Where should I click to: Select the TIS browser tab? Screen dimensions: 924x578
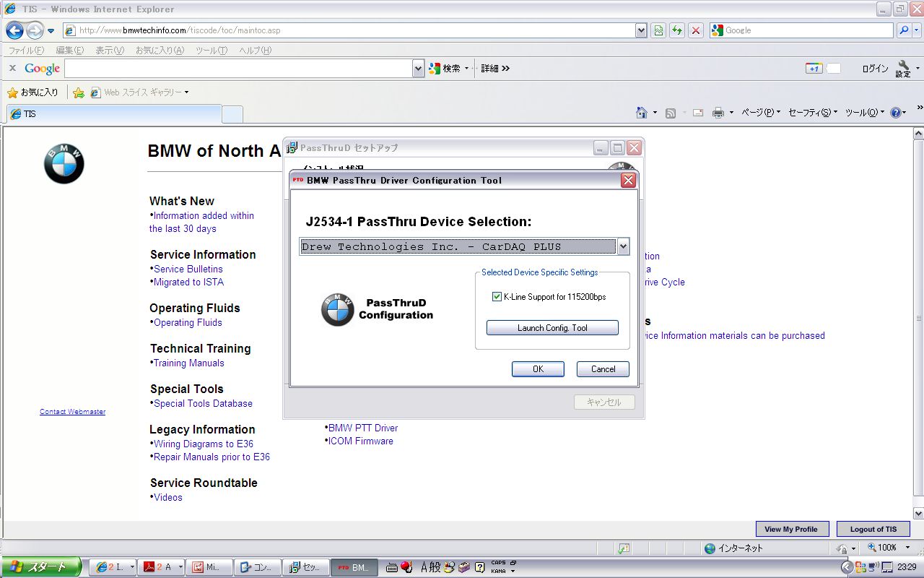pos(114,114)
